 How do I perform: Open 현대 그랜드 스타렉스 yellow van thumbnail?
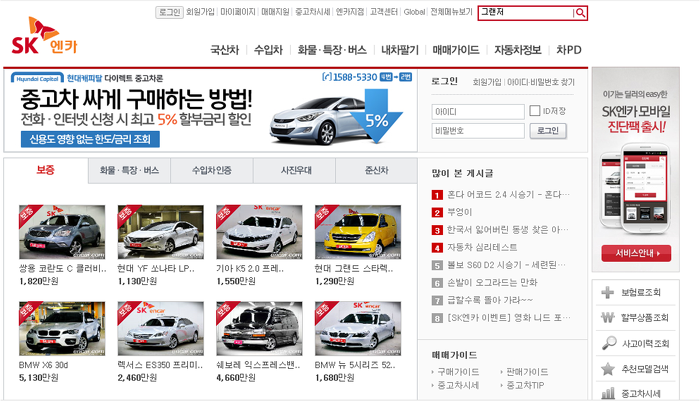[x=358, y=232]
